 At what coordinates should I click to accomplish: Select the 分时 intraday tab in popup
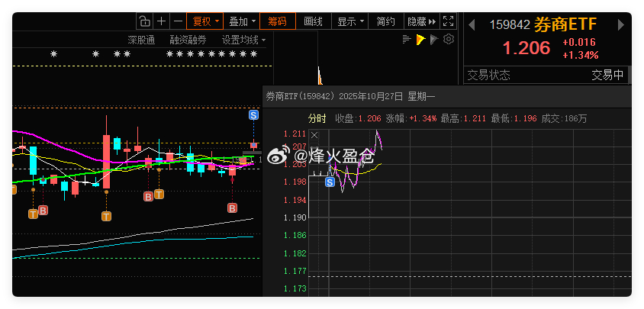pos(317,119)
